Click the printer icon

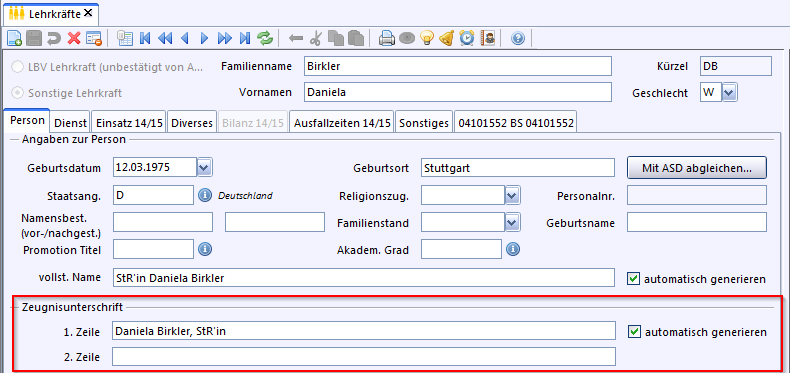[x=386, y=38]
